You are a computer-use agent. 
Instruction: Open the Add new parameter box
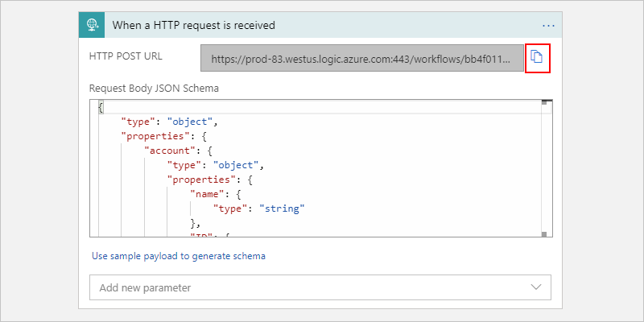[306, 287]
